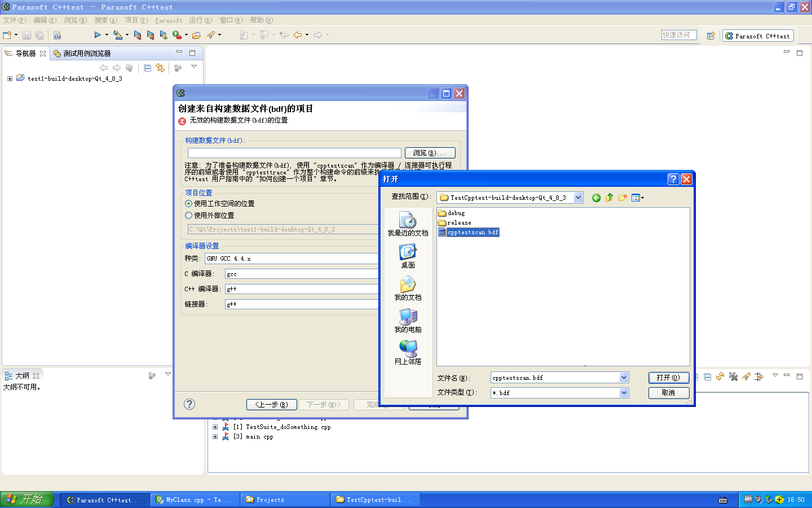This screenshot has width=812, height=508.
Task: Select the release folder in file list
Action: coord(454,223)
